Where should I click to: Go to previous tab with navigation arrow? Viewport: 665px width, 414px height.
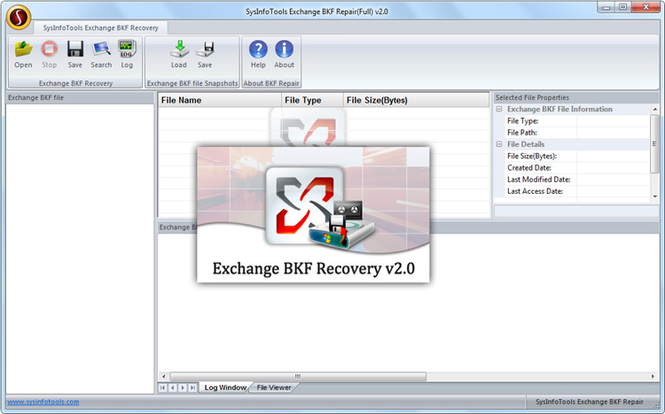(x=173, y=388)
